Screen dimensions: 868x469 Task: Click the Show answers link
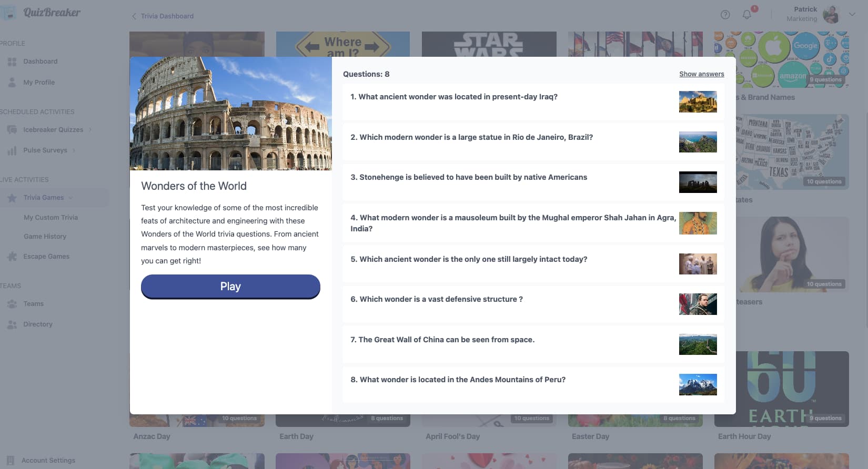click(701, 74)
